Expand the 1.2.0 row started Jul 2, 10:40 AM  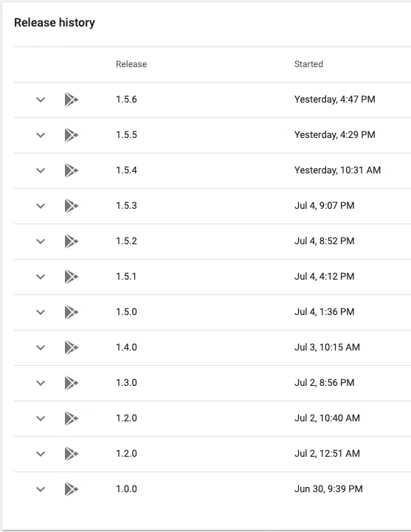(41, 418)
